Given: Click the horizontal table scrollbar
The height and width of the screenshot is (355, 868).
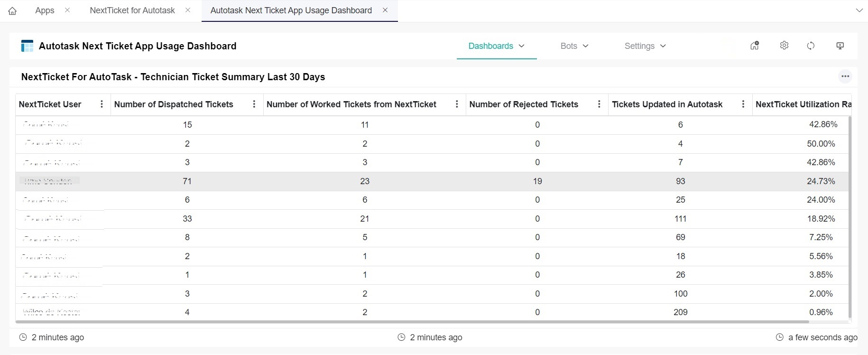Looking at the screenshot, I should [x=412, y=322].
